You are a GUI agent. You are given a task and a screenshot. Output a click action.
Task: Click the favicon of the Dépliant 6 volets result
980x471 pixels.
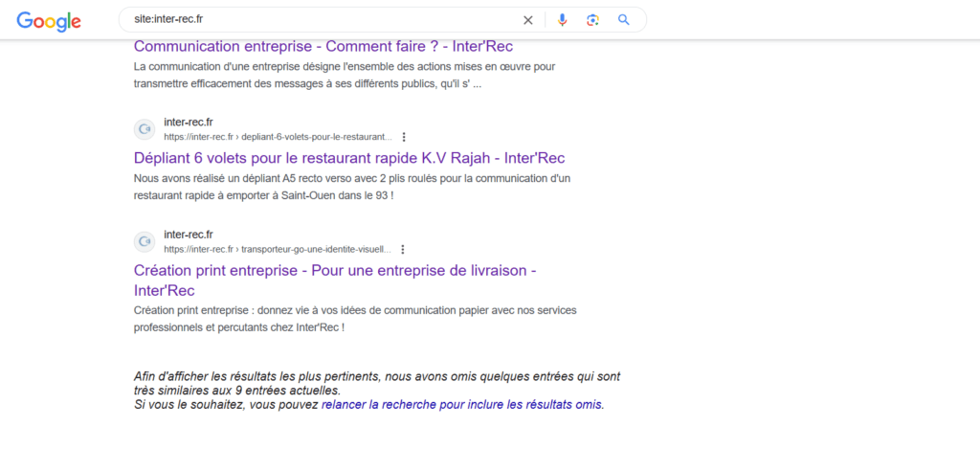point(145,129)
